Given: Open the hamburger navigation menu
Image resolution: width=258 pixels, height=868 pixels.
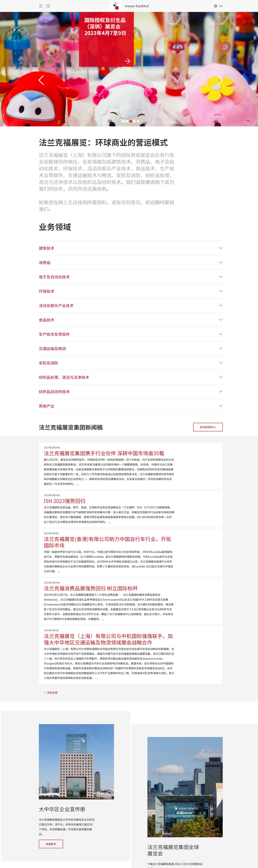Looking at the screenshot, I should click(x=41, y=6).
